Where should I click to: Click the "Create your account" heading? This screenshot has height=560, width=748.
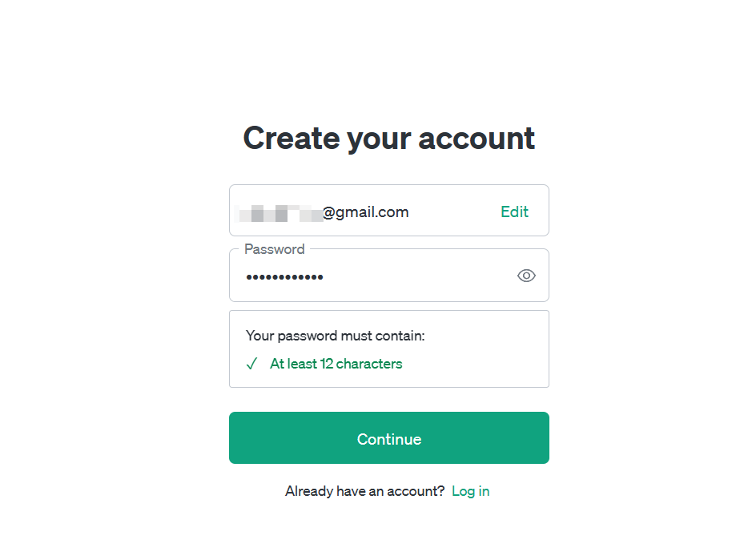(388, 138)
